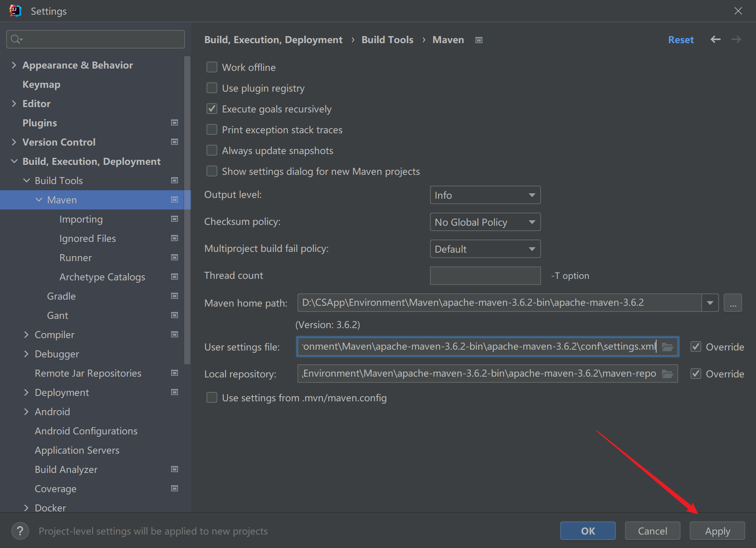This screenshot has width=756, height=548.
Task: Select Plugins in settings tree
Action: coord(40,123)
